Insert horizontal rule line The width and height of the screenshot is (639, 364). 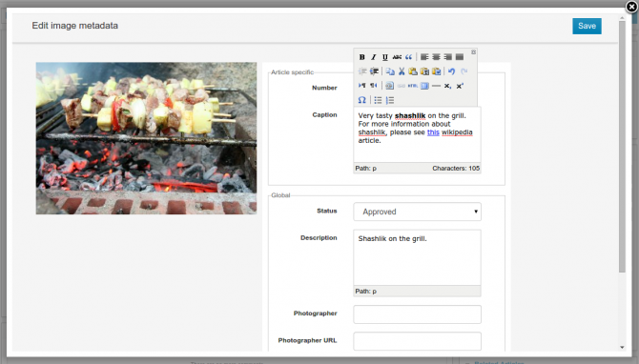click(x=436, y=86)
